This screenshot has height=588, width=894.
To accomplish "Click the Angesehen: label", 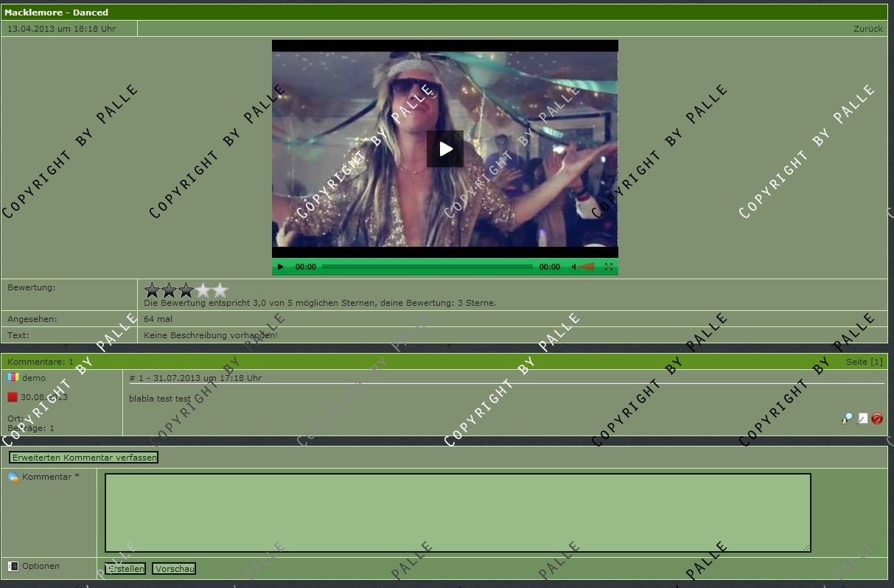I will coord(32,319).
